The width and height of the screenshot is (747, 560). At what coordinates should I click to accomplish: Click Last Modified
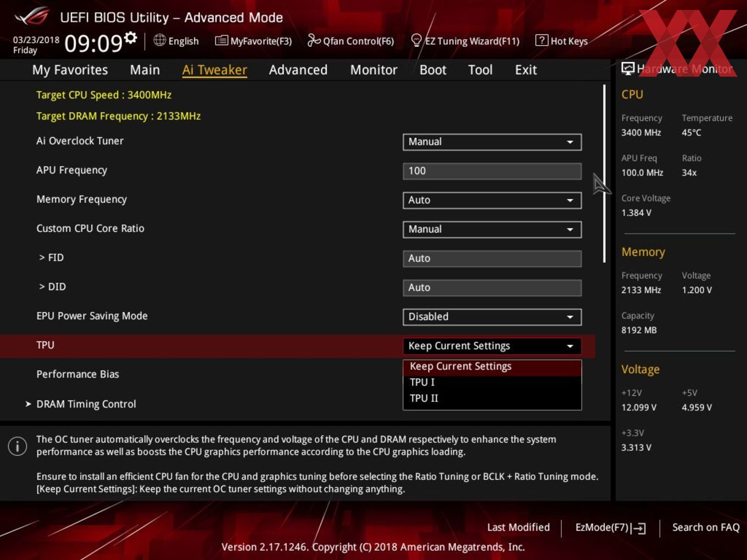click(519, 527)
